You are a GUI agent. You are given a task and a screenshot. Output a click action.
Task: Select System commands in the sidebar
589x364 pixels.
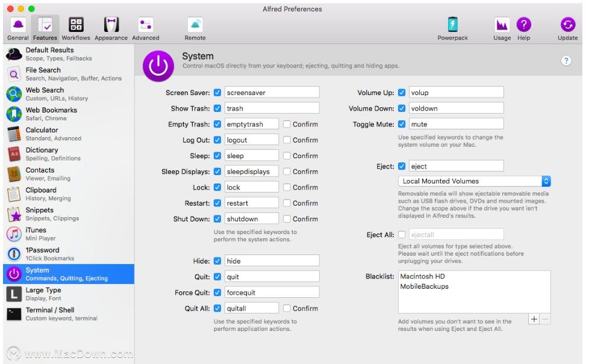pyautogui.click(x=69, y=274)
